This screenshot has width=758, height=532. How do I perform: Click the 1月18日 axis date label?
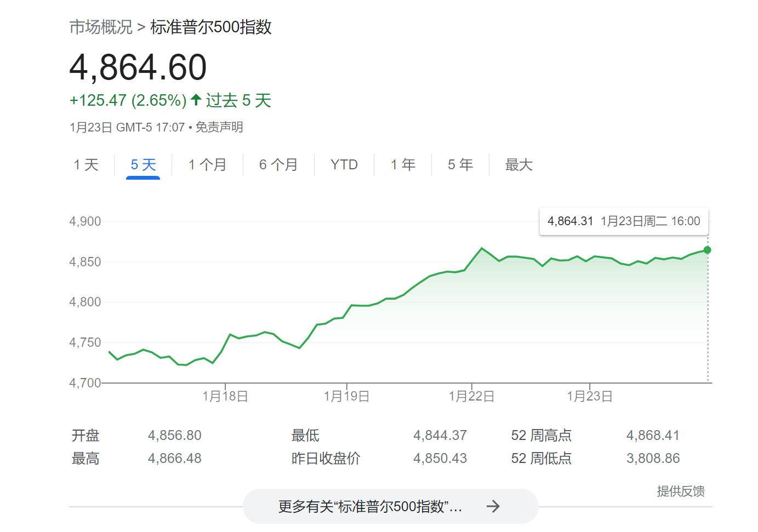pos(225,396)
